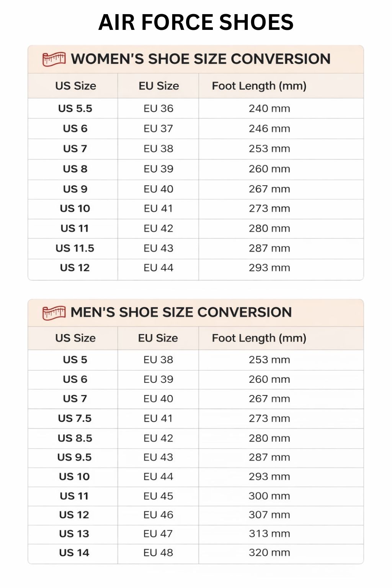Screen dimensions: 392x588
Task: Select the US 14 row label
Action: (74, 552)
